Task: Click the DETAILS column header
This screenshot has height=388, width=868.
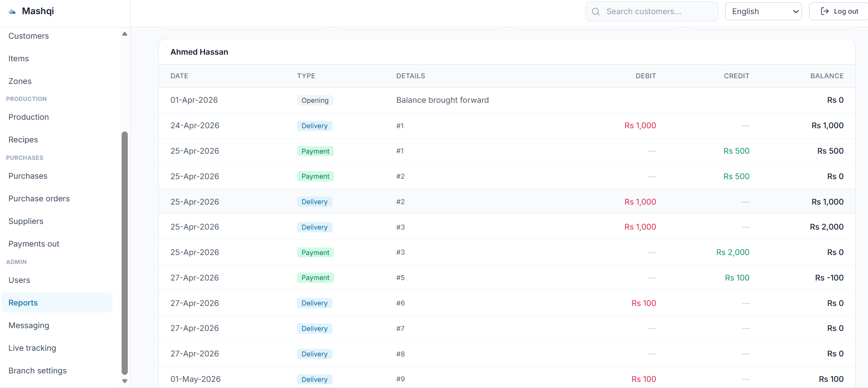Action: tap(411, 76)
